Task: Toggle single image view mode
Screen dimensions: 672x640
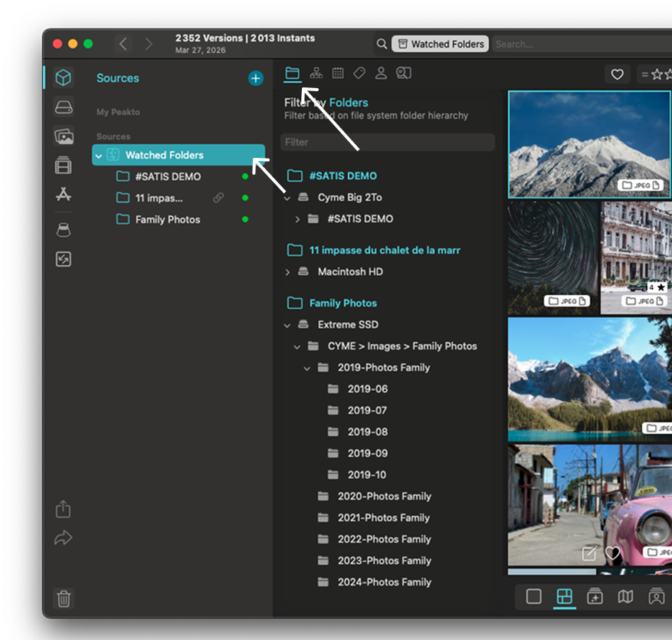Action: [534, 596]
